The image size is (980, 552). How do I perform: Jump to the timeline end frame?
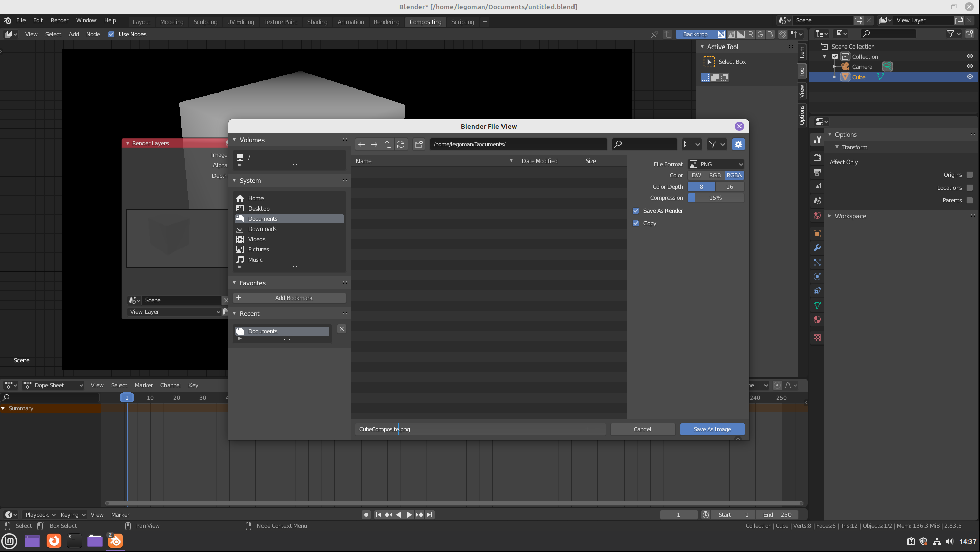pos(430,515)
